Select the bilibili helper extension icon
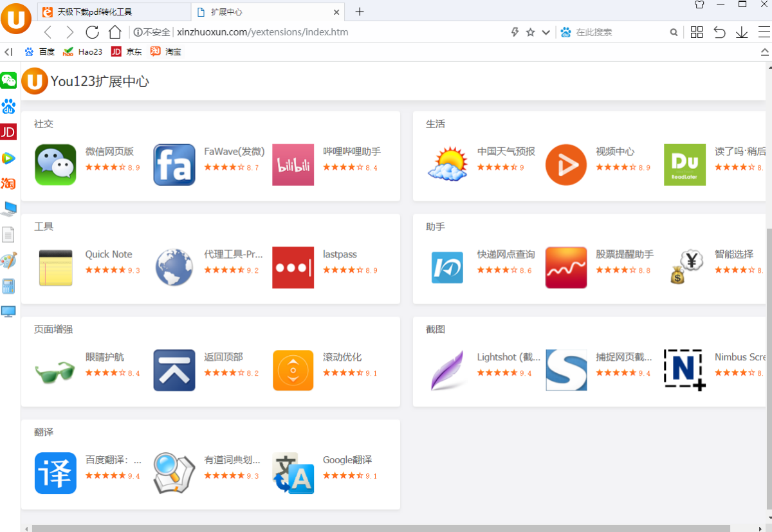This screenshot has height=532, width=772. click(x=293, y=165)
